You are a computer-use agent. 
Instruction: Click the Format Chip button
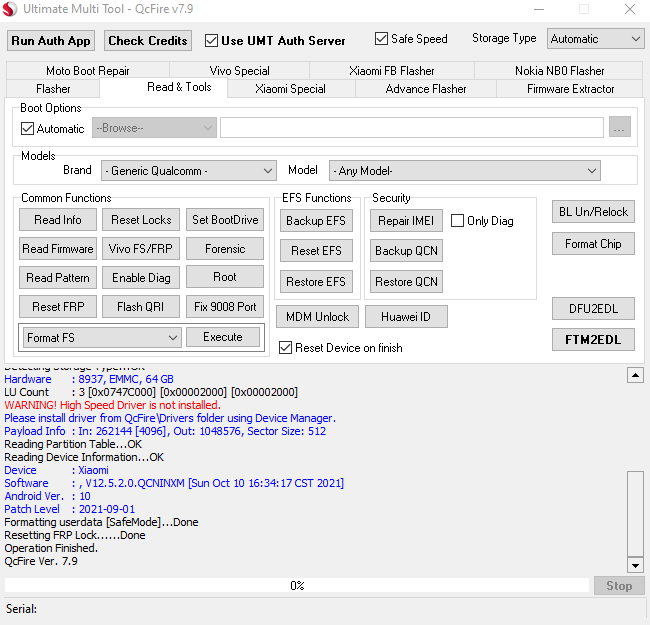click(593, 244)
